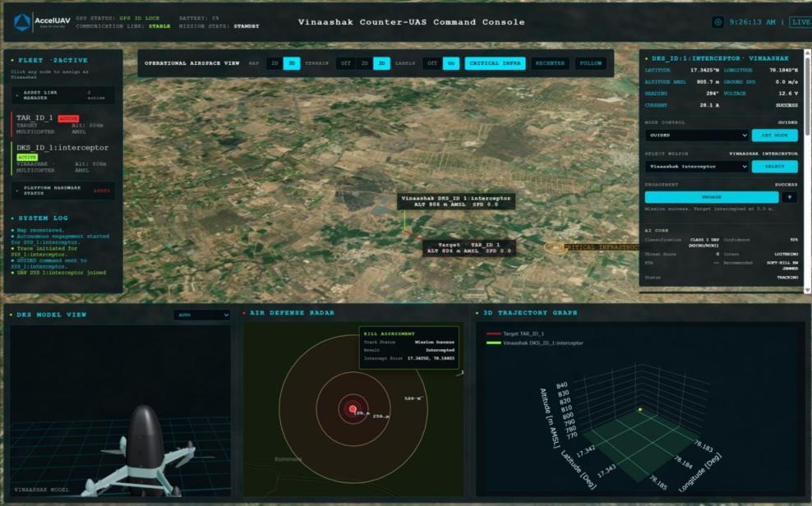This screenshot has width=812, height=506.
Task: Switch the map to 3D mode
Action: pyautogui.click(x=292, y=63)
